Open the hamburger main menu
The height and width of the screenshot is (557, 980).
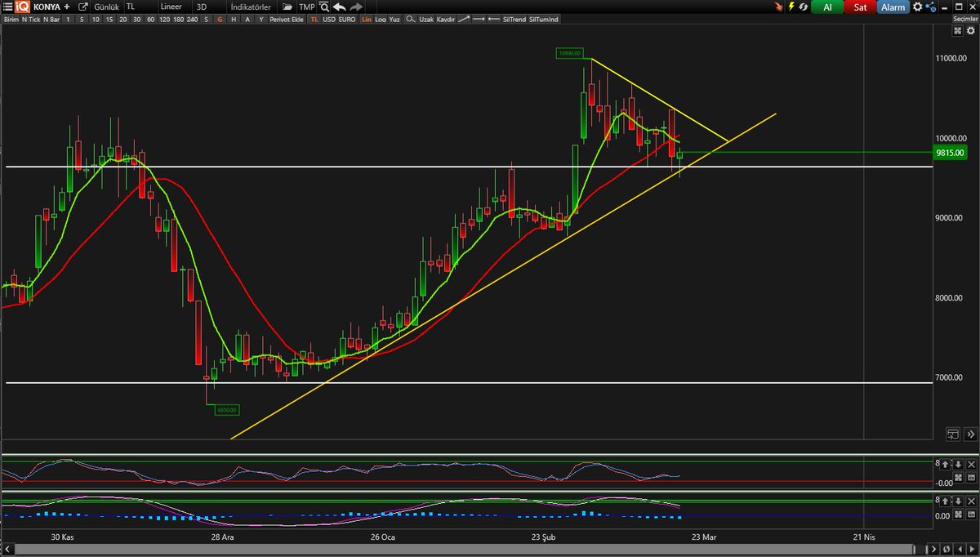7,7
